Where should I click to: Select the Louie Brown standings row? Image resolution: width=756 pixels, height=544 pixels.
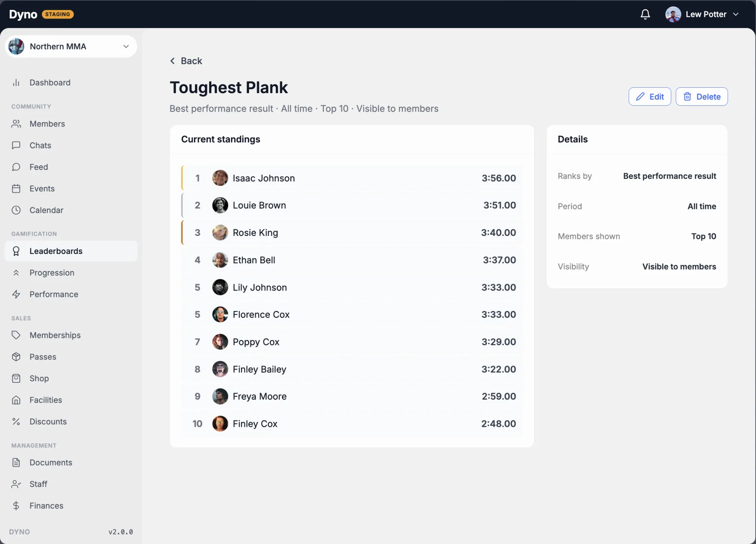(352, 205)
